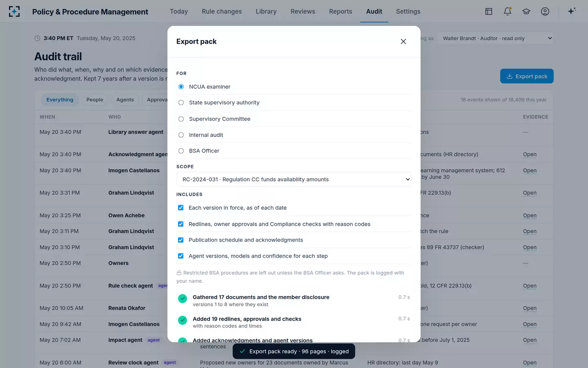Click the lock icon beside Restricted BSA note
588x368 pixels.
(x=179, y=273)
